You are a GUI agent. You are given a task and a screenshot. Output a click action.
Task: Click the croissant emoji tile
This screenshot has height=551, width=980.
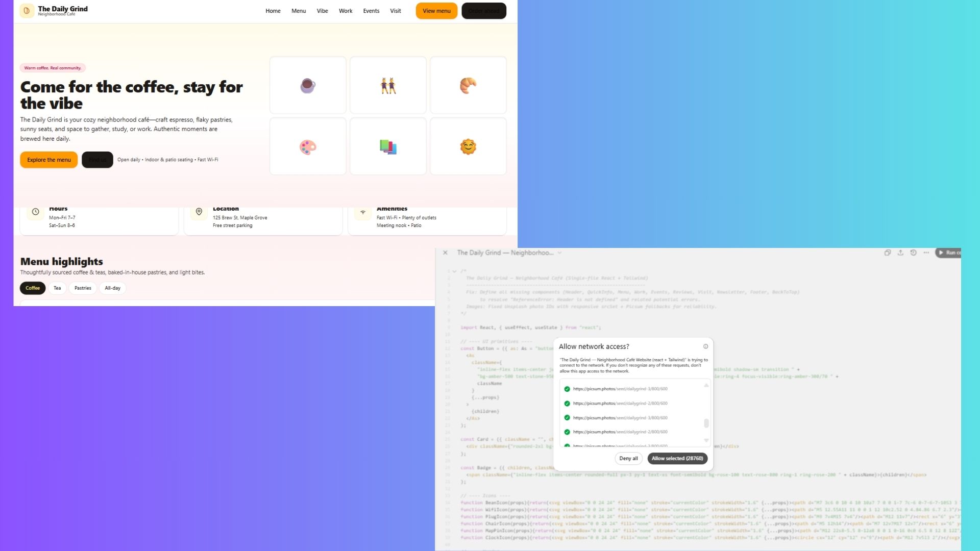[x=468, y=85]
